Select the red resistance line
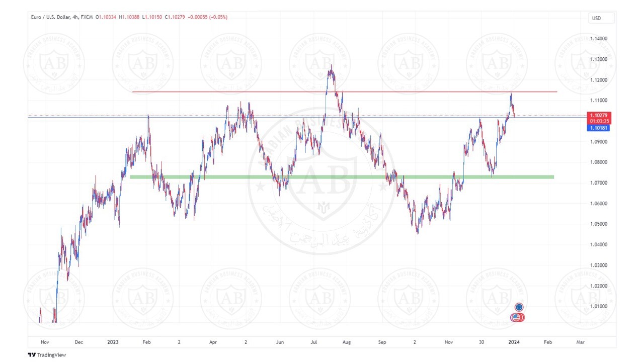 252,92
